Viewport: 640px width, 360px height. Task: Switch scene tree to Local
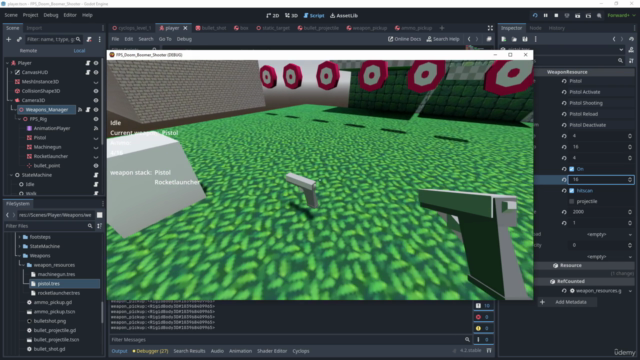79,51
